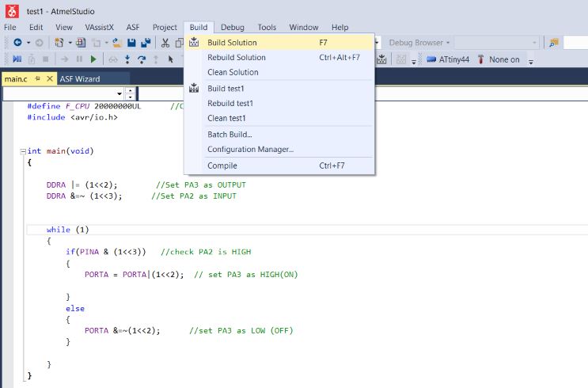Expand the device toolbar overflow options arrow

point(531,61)
